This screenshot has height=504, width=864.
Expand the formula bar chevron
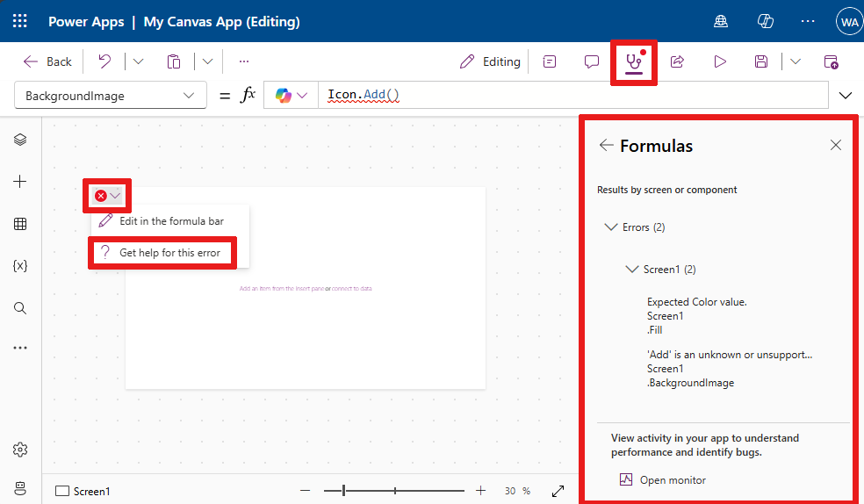pyautogui.click(x=846, y=96)
